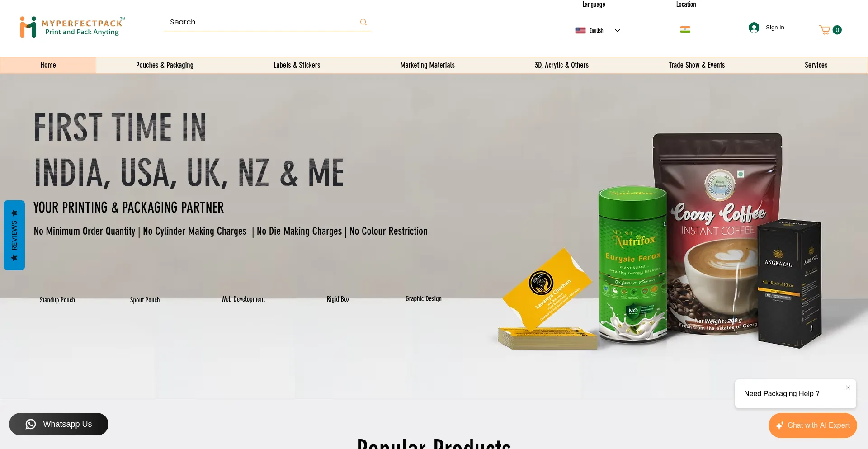Image resolution: width=868 pixels, height=449 pixels.
Task: Click into the Search input field
Action: (262, 22)
